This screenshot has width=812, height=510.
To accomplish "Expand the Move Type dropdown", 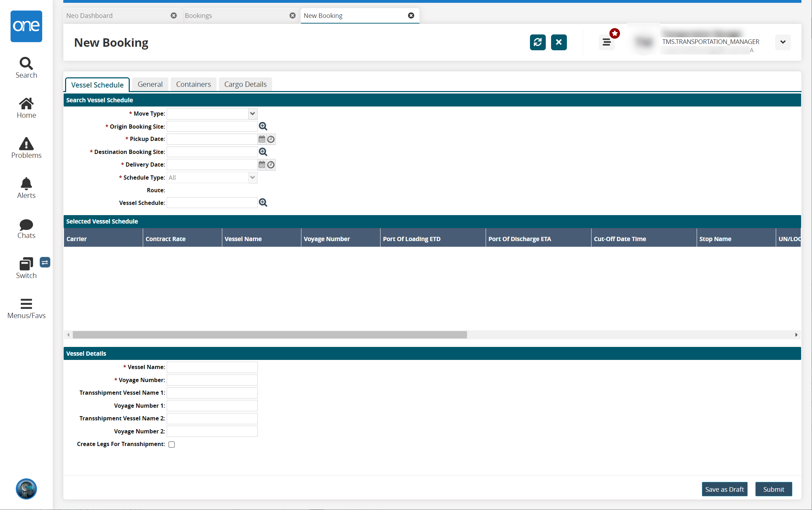I will 252,114.
